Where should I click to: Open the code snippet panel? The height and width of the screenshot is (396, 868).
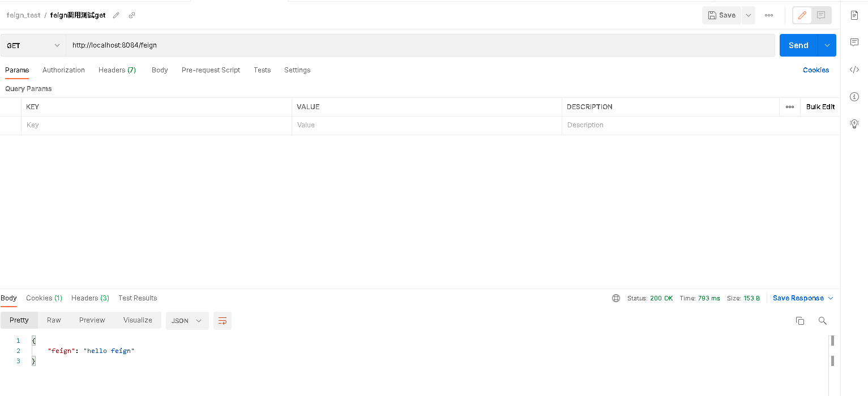[x=854, y=69]
